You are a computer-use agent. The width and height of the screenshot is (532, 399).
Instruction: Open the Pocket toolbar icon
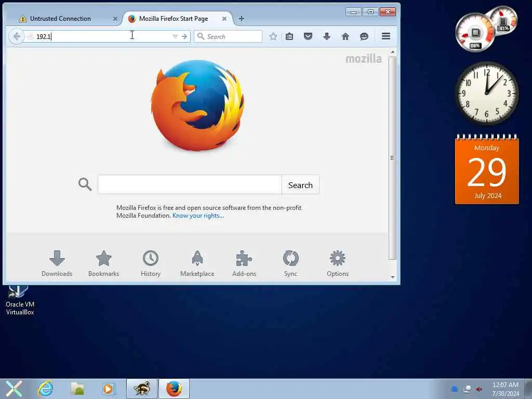click(308, 36)
